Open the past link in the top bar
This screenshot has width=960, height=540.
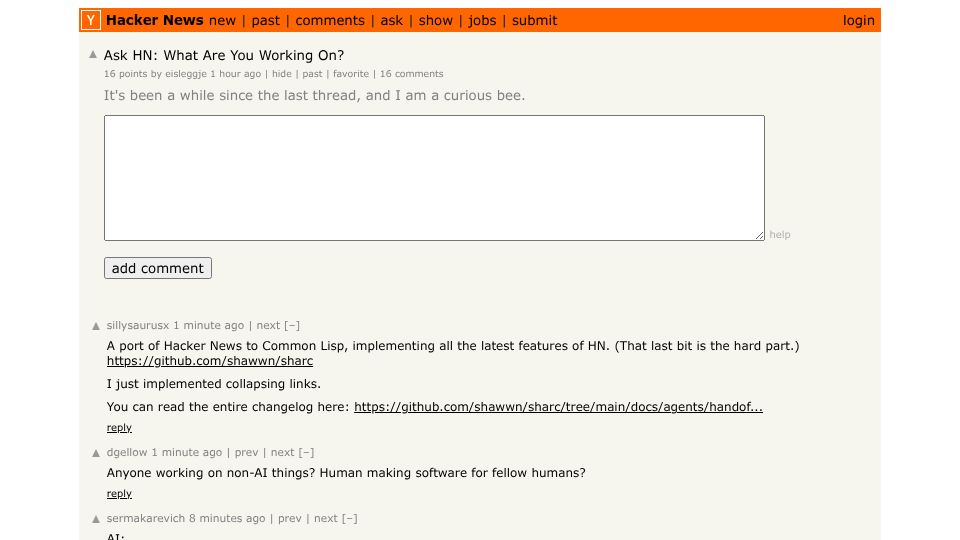(x=265, y=21)
